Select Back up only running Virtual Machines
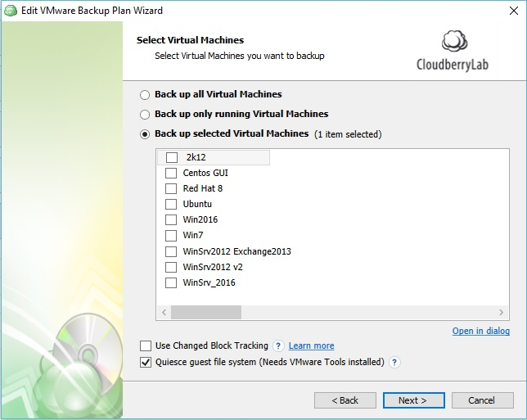The width and height of the screenshot is (527, 420). 146,115
